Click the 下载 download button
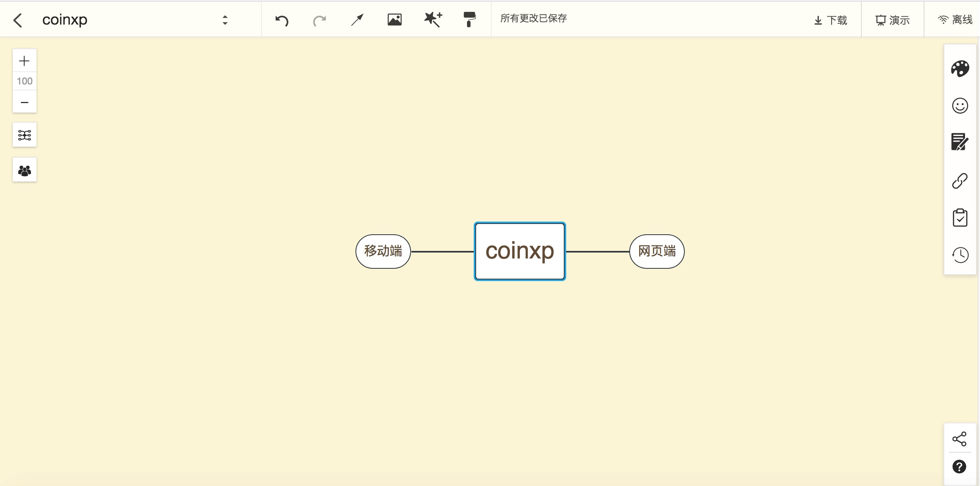Image resolution: width=980 pixels, height=486 pixels. [x=830, y=20]
